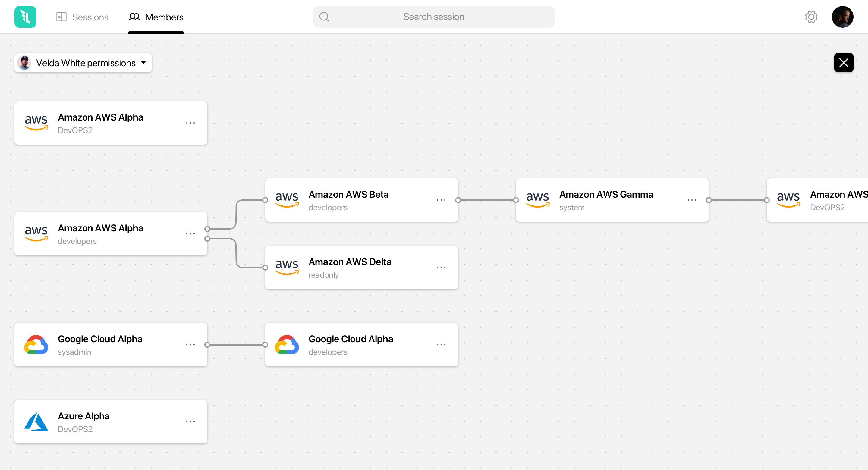The height and width of the screenshot is (470, 868).
Task: Click AWS logo on Amazon AWS Gamma card
Action: pyautogui.click(x=537, y=200)
